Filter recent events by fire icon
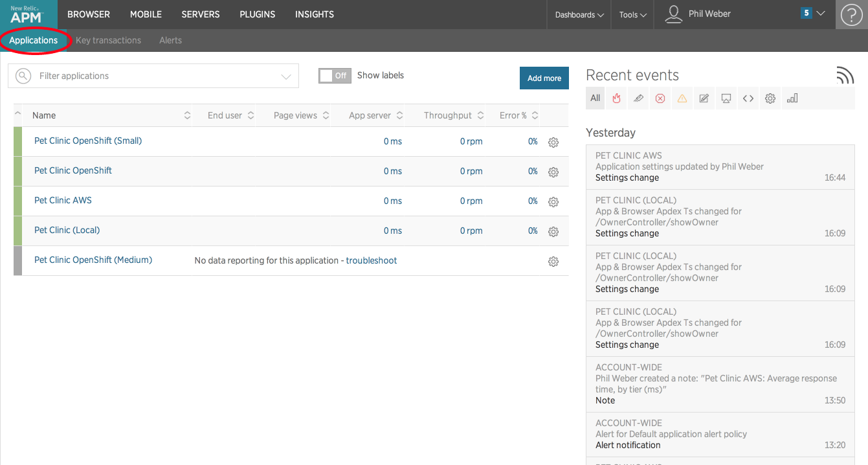Image resolution: width=868 pixels, height=465 pixels. [616, 98]
